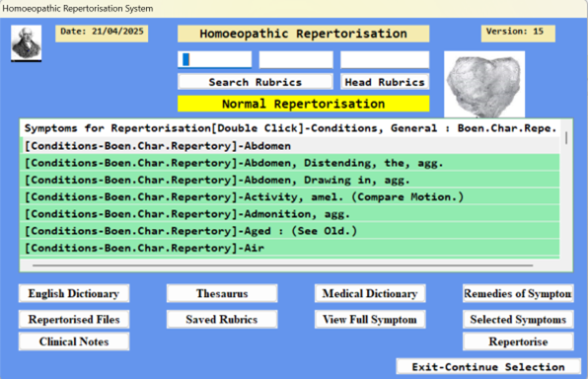588x379 pixels.
Task: Select the Abdomen rubric row
Action: coord(290,146)
